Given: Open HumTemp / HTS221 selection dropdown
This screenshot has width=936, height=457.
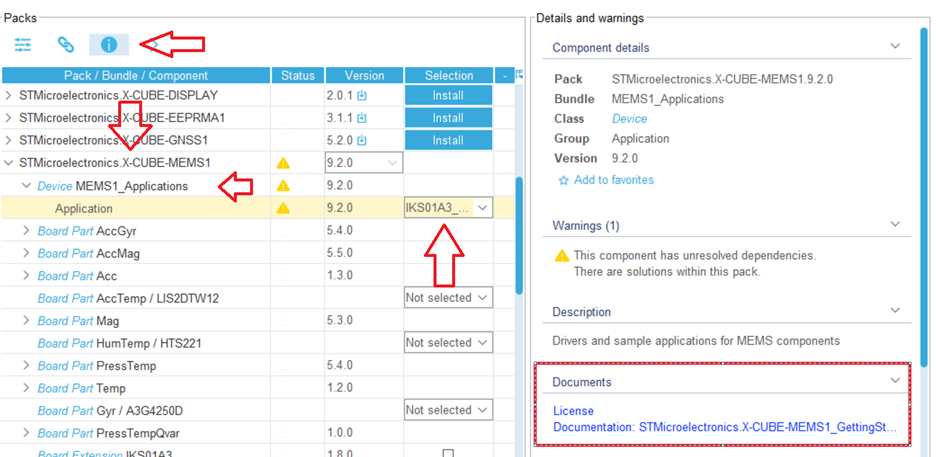Looking at the screenshot, I should pos(448,343).
